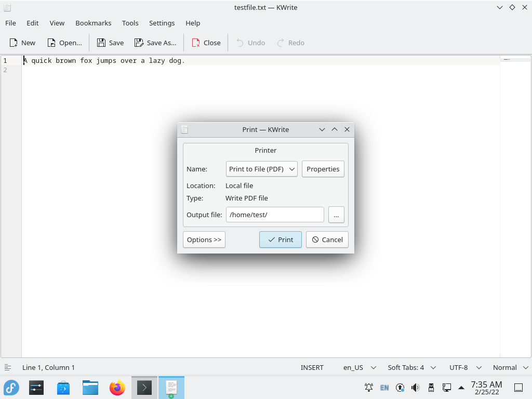532x399 pixels.
Task: Click the document minimap scrollbar
Action: click(x=515, y=207)
